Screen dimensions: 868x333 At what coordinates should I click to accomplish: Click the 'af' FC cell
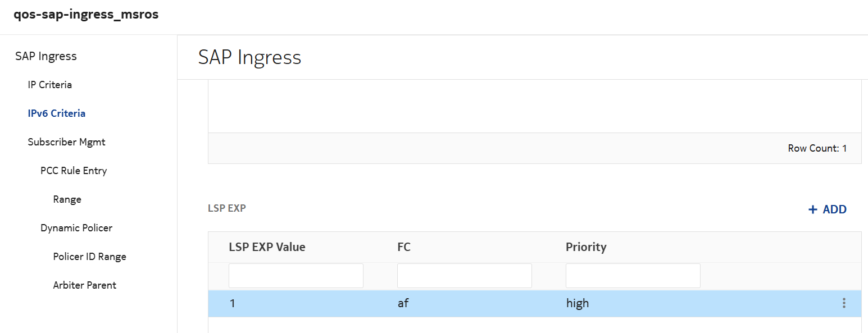pos(403,304)
